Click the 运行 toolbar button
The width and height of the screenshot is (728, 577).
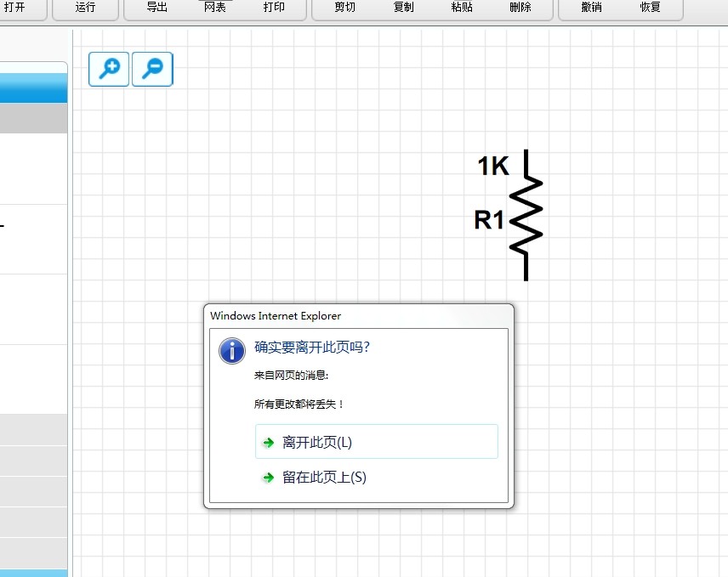85,8
